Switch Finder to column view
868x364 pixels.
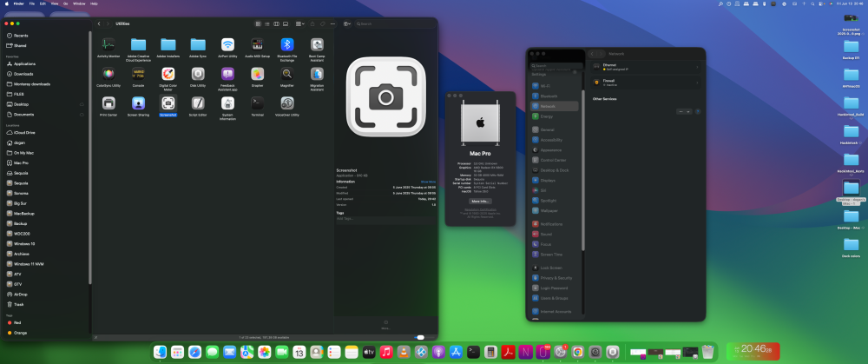[x=276, y=23]
